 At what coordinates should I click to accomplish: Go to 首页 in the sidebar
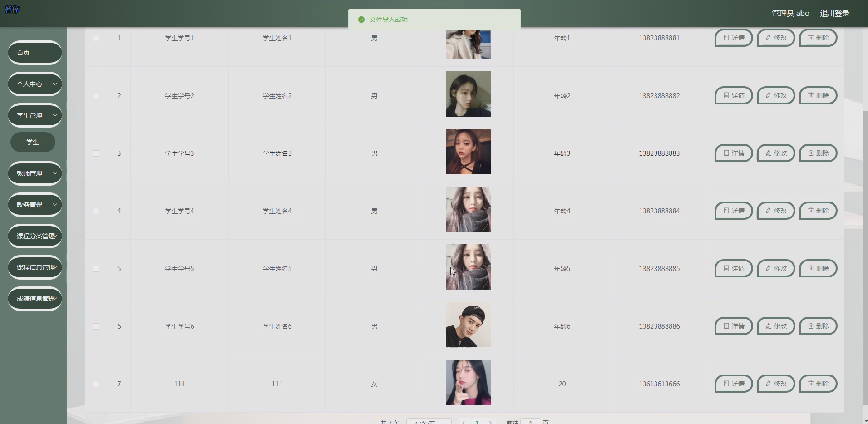pyautogui.click(x=35, y=53)
